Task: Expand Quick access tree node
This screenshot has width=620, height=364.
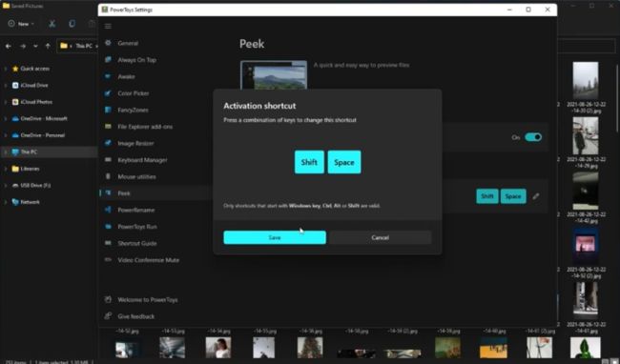Action: [x=6, y=69]
